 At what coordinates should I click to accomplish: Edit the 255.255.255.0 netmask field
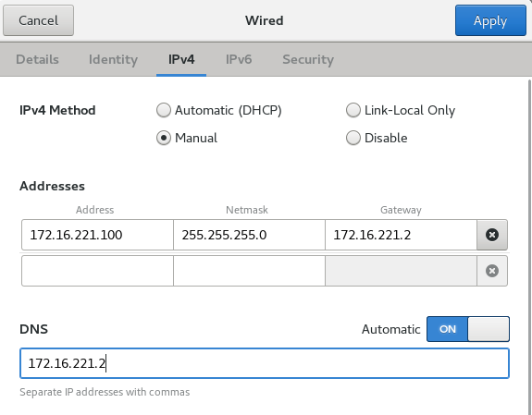tap(249, 235)
